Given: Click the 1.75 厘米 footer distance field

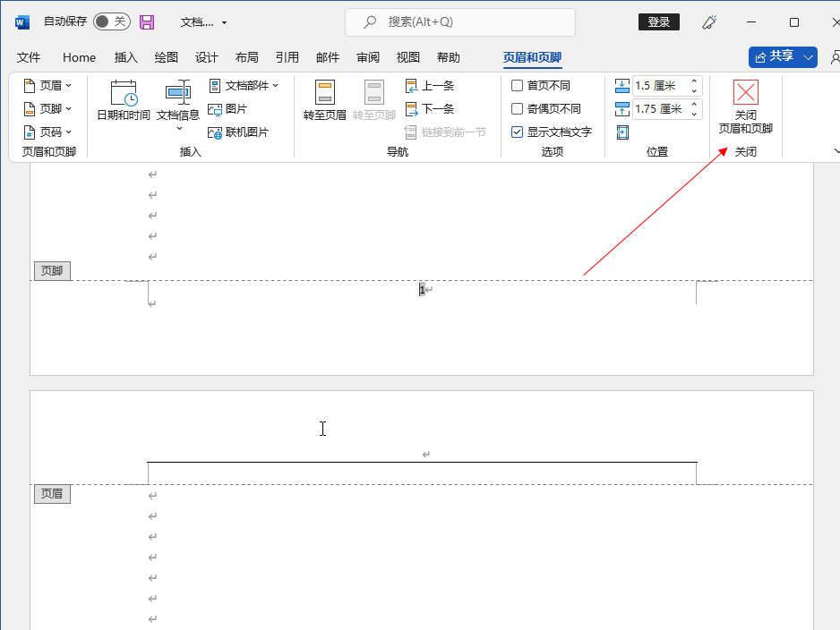Looking at the screenshot, I should click(659, 109).
